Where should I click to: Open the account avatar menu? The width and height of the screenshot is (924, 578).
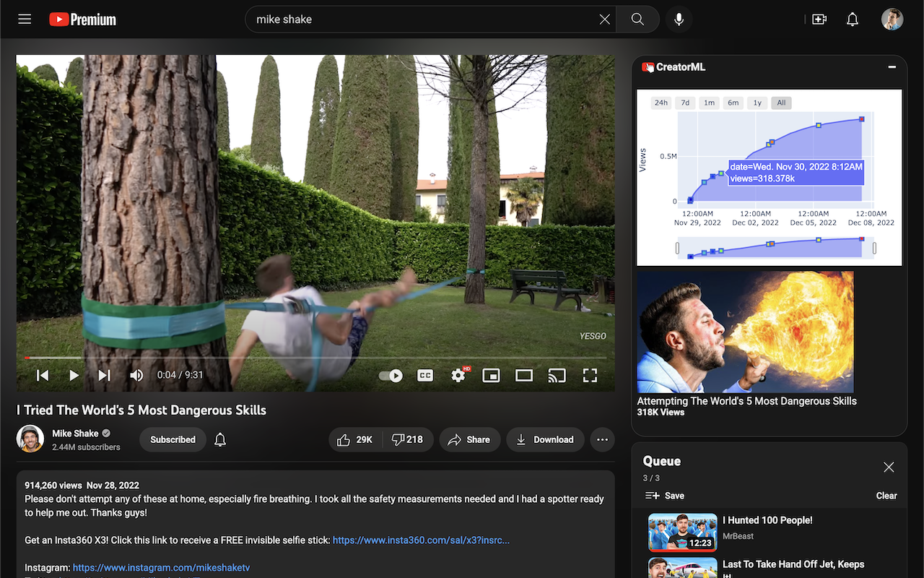tap(892, 20)
